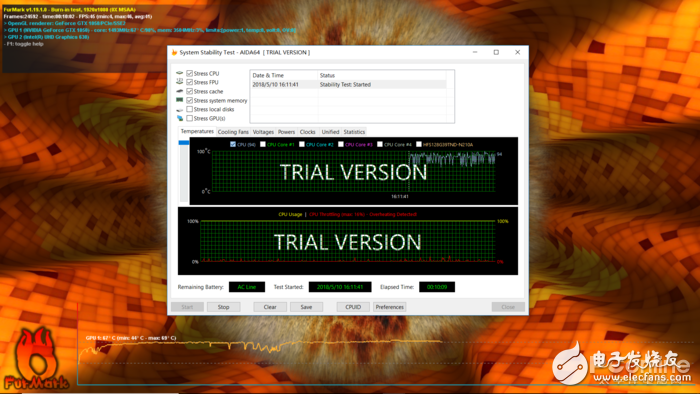
Task: Stop the stability test
Action: tap(223, 307)
